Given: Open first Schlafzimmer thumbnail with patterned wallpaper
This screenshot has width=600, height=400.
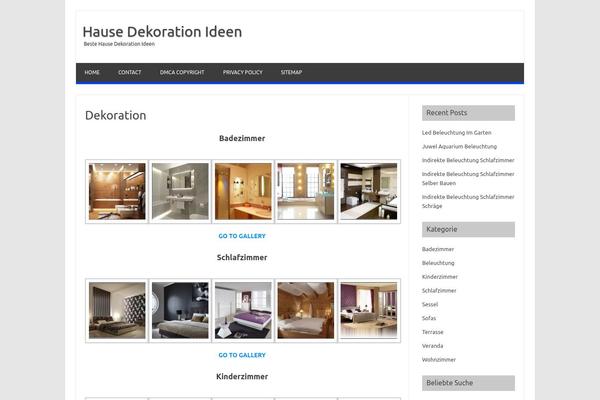Looking at the screenshot, I should pyautogui.click(x=117, y=310).
